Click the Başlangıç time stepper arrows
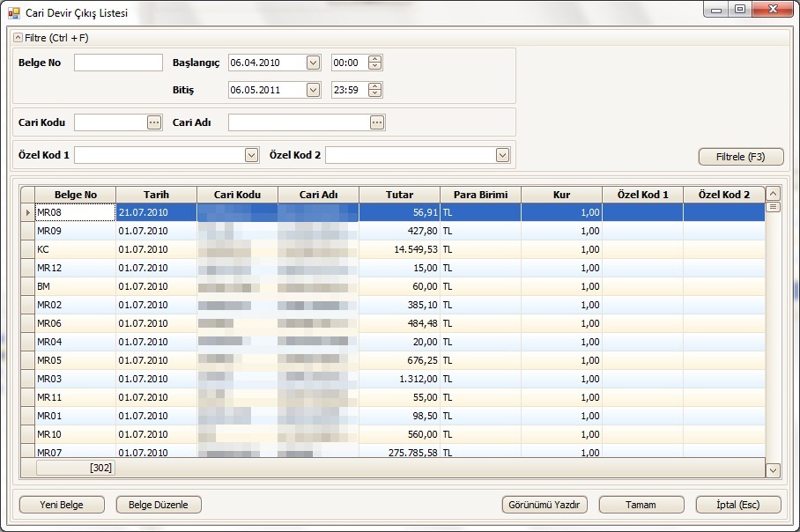Image resolution: width=800 pixels, height=532 pixels. coord(375,63)
